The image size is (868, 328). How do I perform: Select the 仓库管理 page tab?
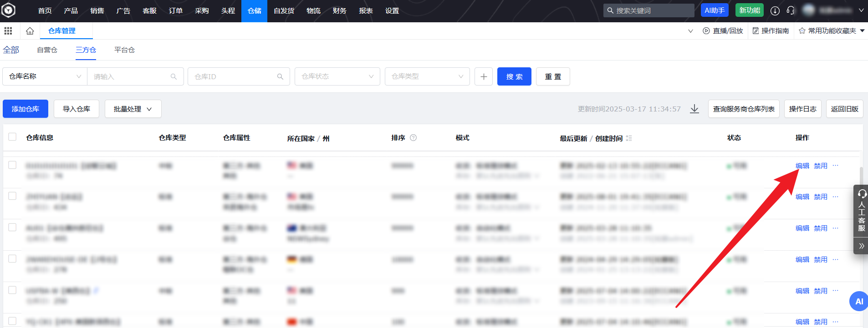pyautogui.click(x=62, y=31)
